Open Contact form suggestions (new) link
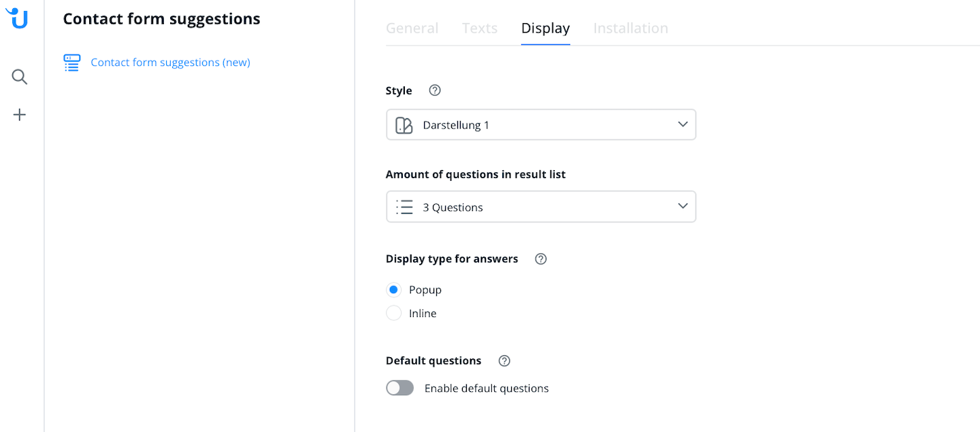Screen dimensions: 980x432 [x=170, y=63]
